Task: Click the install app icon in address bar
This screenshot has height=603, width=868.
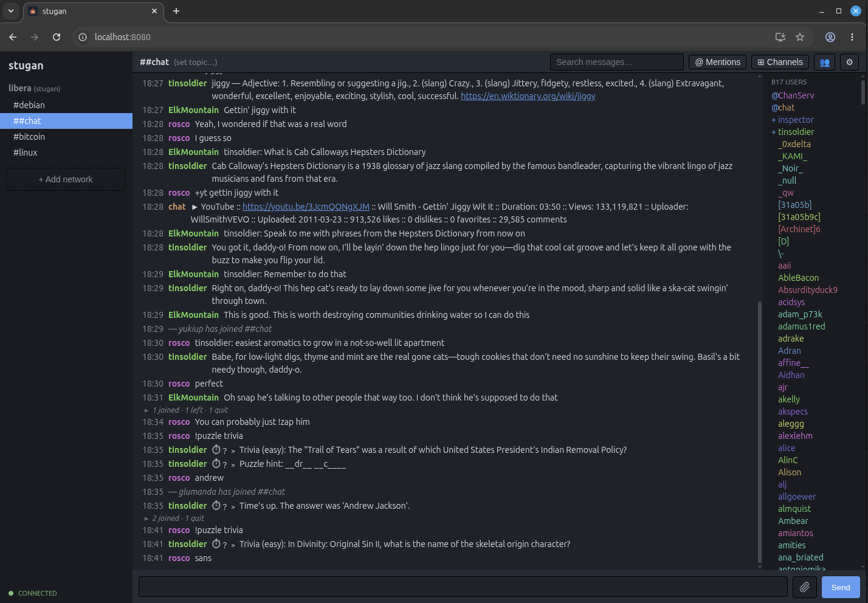Action: pos(780,37)
